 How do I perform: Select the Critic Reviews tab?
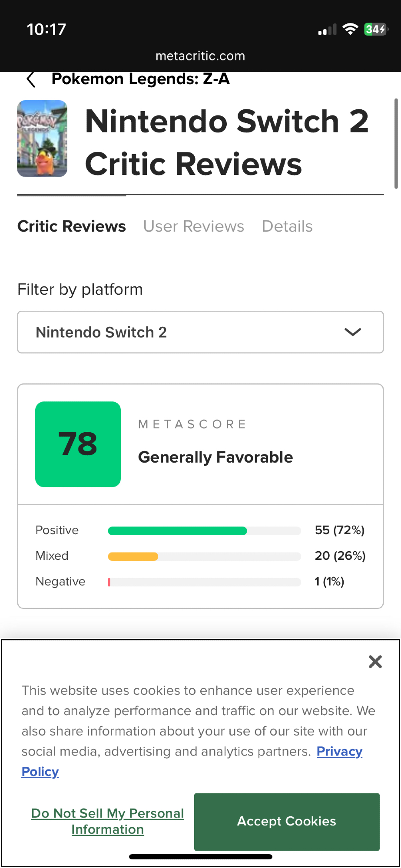(x=72, y=226)
